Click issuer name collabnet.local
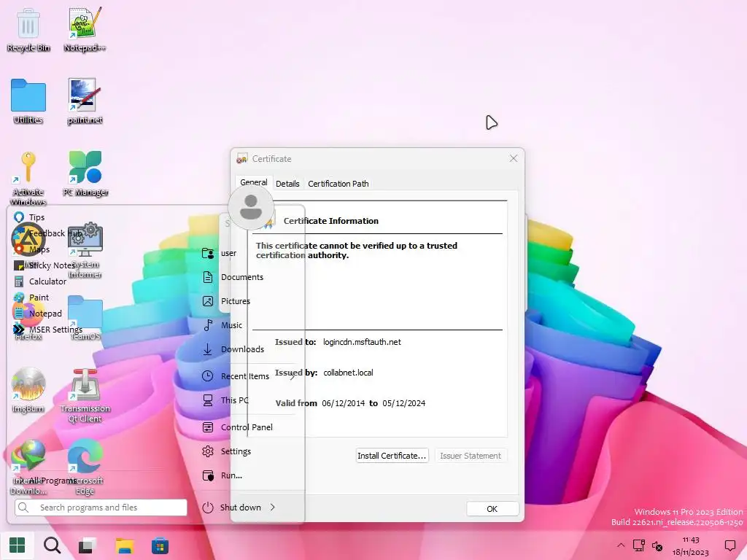Image resolution: width=747 pixels, height=560 pixels. coord(348,373)
